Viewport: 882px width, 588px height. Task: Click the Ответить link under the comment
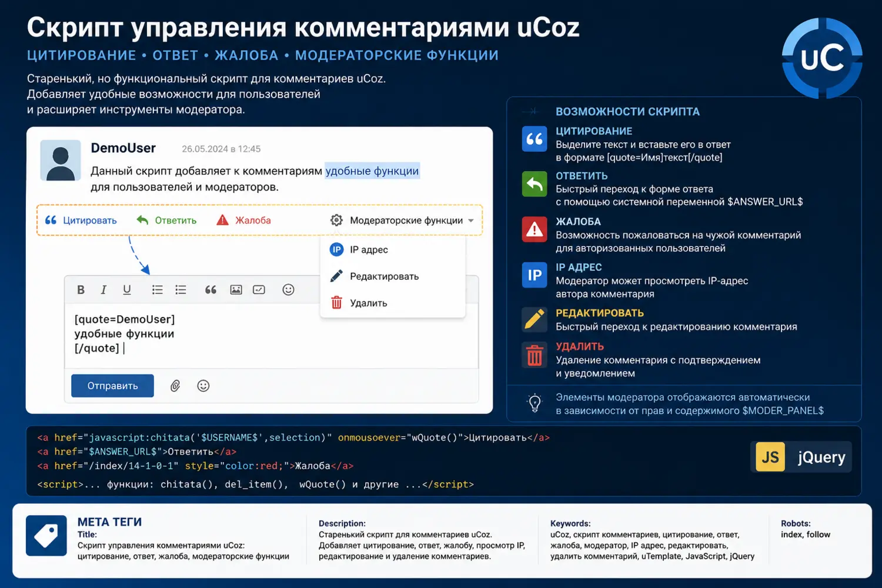coord(166,220)
